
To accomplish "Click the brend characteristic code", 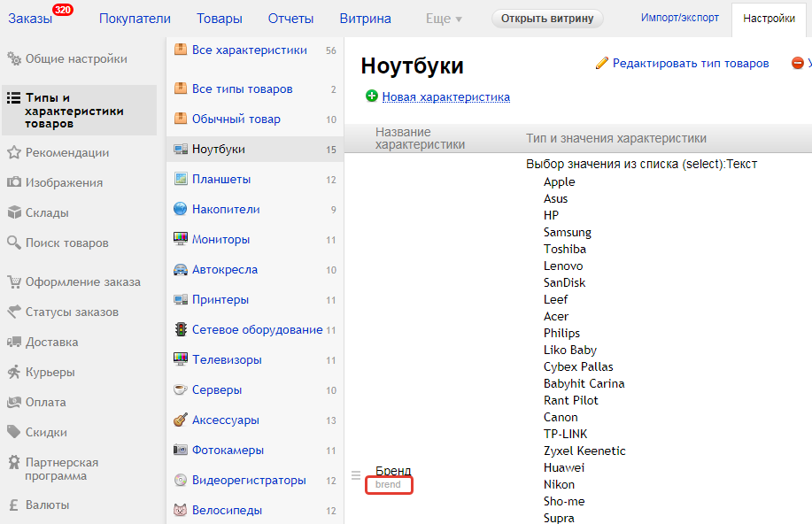I will click(388, 484).
